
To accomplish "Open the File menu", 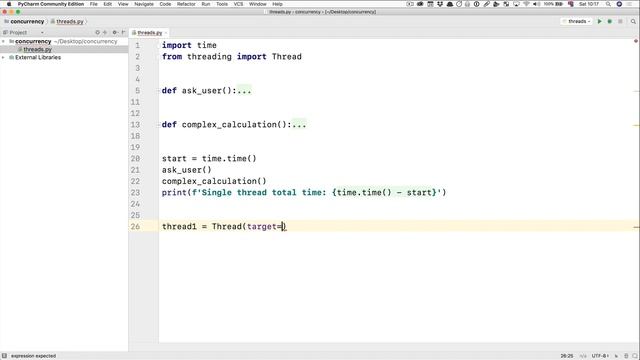I will pos(94,4).
